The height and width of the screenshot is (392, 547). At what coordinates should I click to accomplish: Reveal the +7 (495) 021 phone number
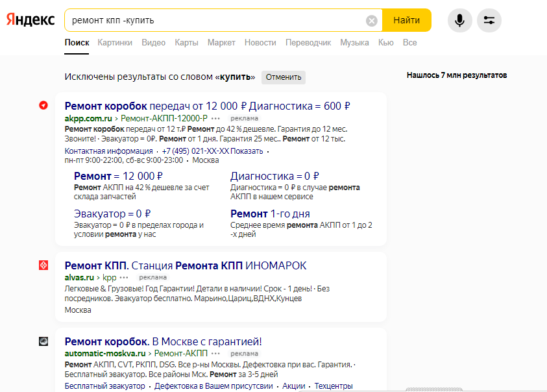212,151
